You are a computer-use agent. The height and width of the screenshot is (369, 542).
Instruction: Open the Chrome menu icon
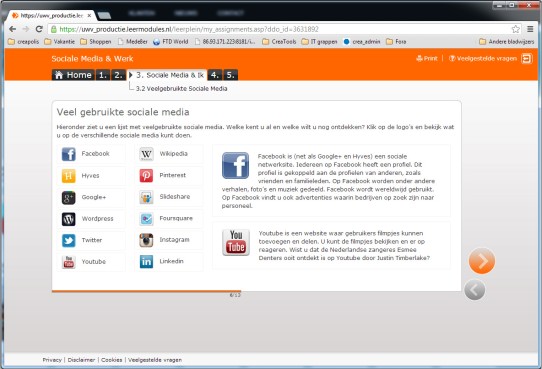[x=530, y=29]
